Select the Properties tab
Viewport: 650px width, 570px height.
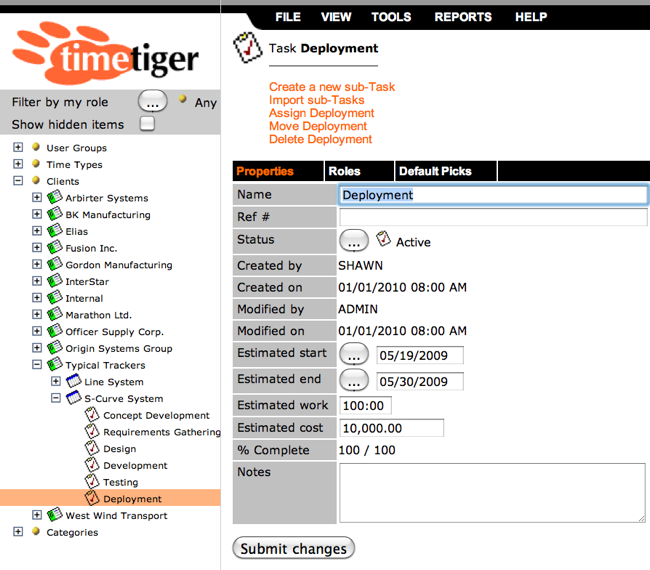coord(278,171)
